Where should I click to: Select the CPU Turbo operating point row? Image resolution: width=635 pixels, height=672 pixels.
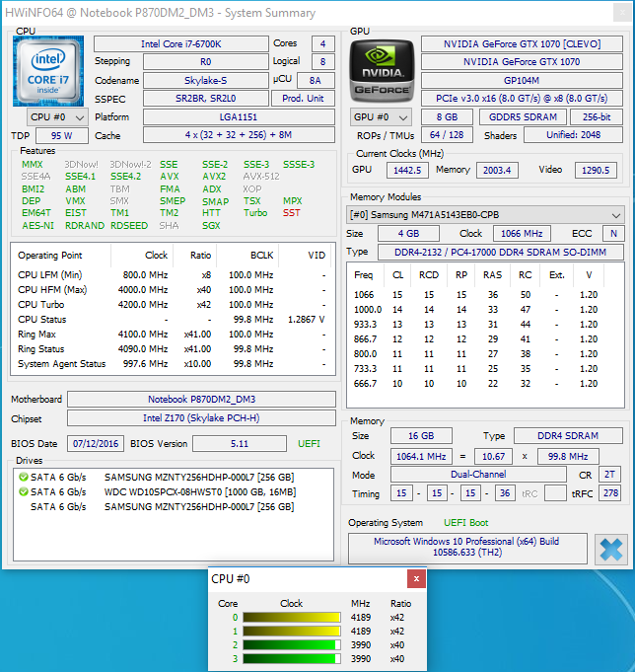coord(173,304)
